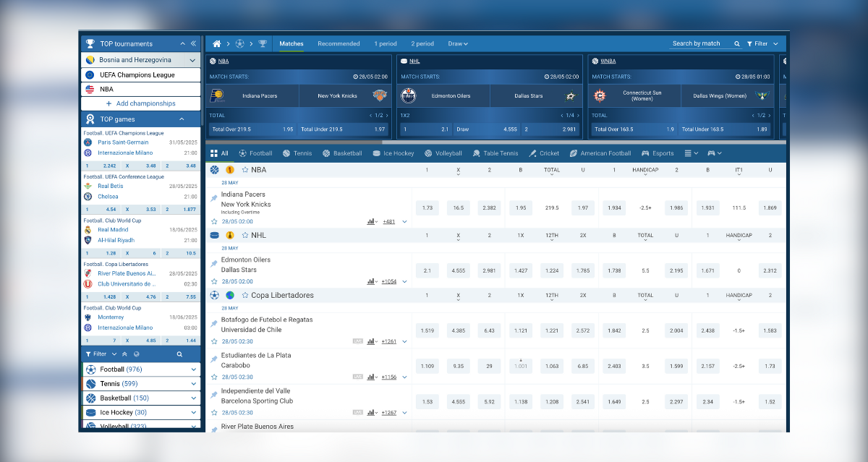Click the basketball icon in NBA league header
The width and height of the screenshot is (868, 462).
pos(214,169)
